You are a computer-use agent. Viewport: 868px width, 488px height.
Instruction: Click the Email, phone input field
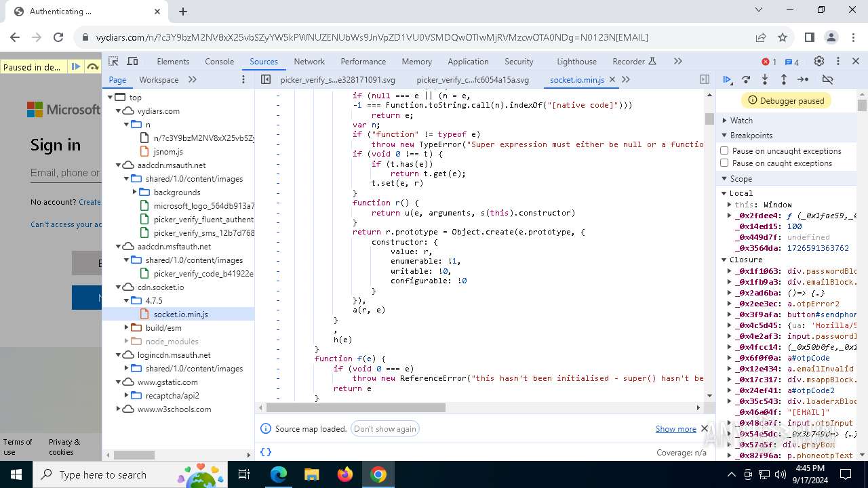pyautogui.click(x=66, y=173)
